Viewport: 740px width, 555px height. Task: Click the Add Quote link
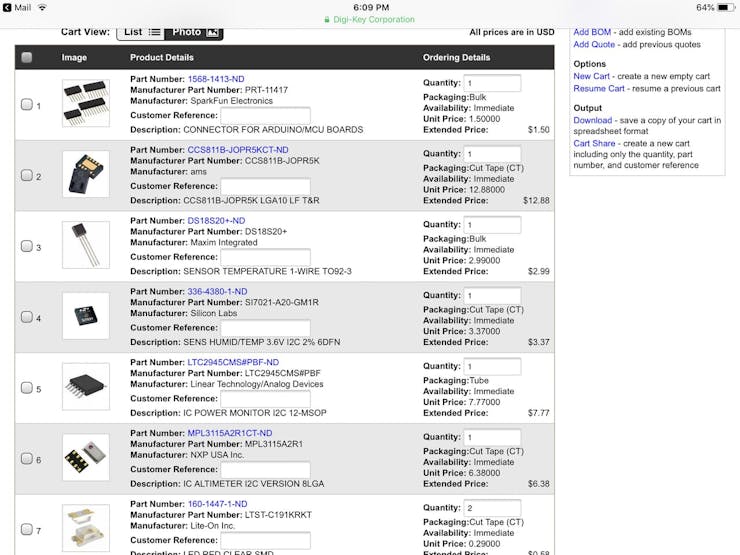click(594, 44)
